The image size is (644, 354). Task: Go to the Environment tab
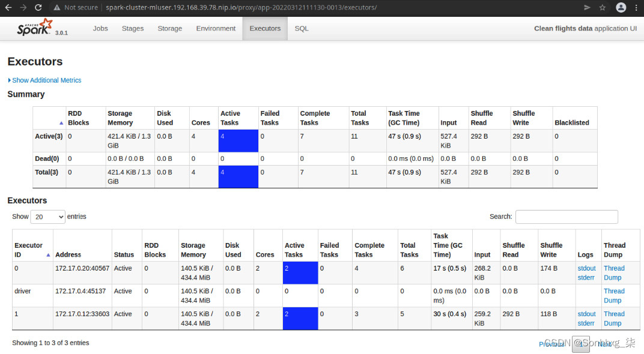(216, 28)
